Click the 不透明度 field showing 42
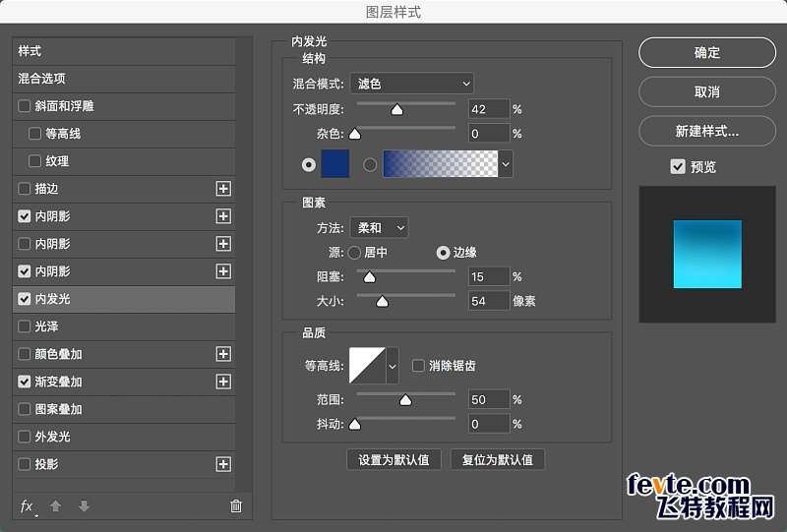The height and width of the screenshot is (532, 787). coord(489,109)
